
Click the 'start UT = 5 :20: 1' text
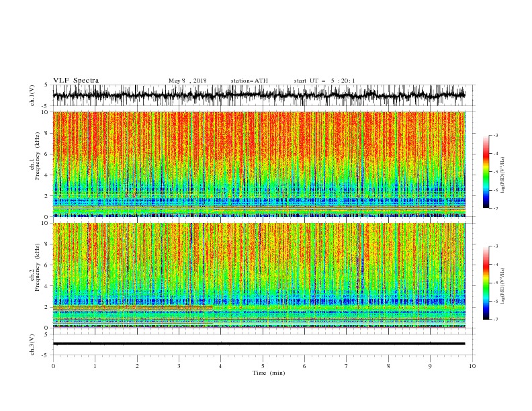[x=324, y=81]
